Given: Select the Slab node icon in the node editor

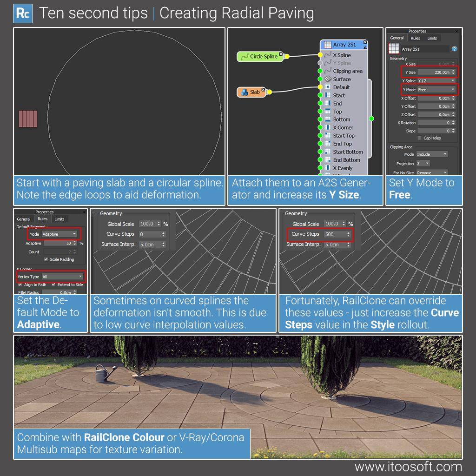Looking at the screenshot, I should (244, 92).
